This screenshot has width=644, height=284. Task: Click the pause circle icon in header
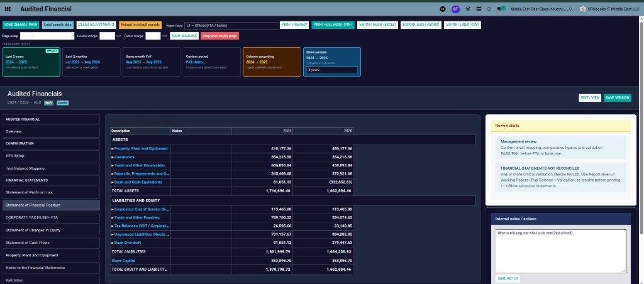pyautogui.click(x=443, y=9)
